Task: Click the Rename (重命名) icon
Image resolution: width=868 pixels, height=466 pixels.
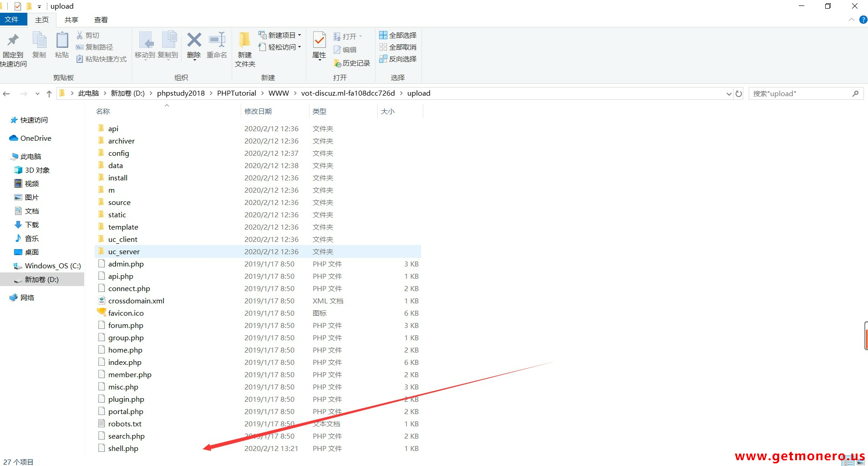Action: (217, 41)
